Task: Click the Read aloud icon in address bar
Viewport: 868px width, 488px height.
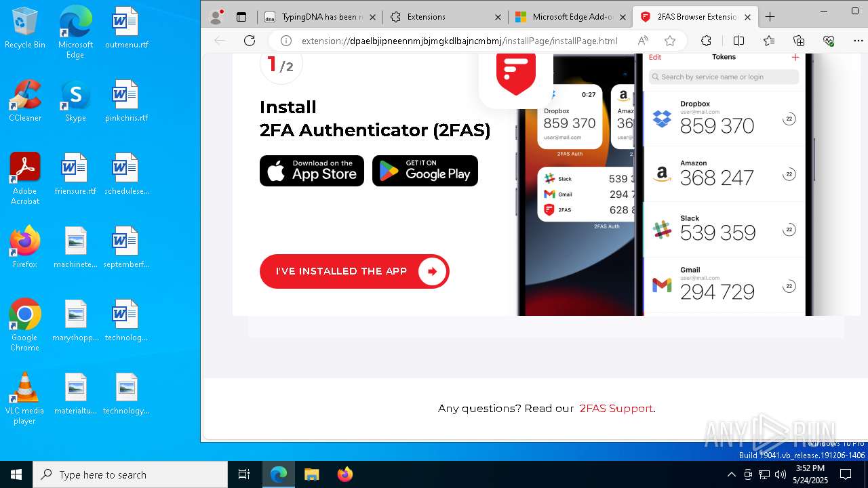Action: (643, 41)
